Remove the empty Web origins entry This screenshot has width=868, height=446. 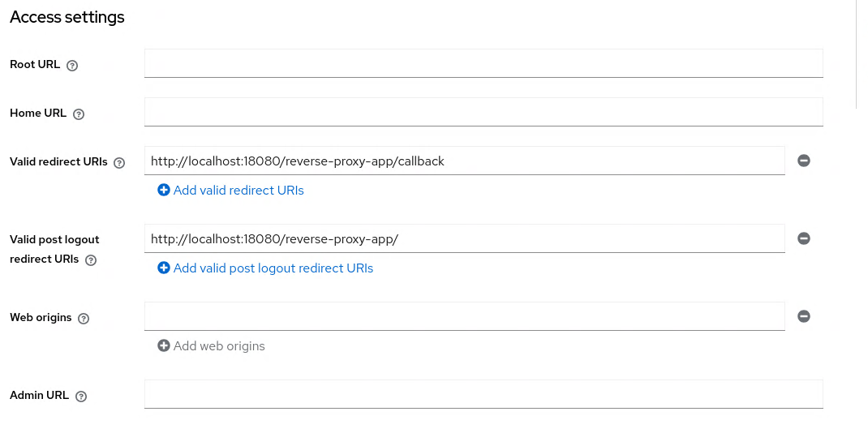click(804, 316)
